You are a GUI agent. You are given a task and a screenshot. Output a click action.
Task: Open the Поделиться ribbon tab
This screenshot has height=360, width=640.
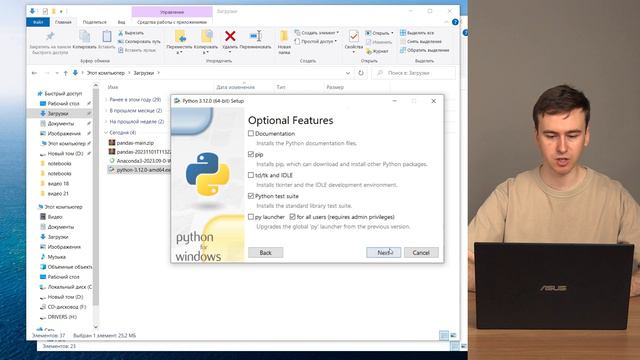point(95,22)
